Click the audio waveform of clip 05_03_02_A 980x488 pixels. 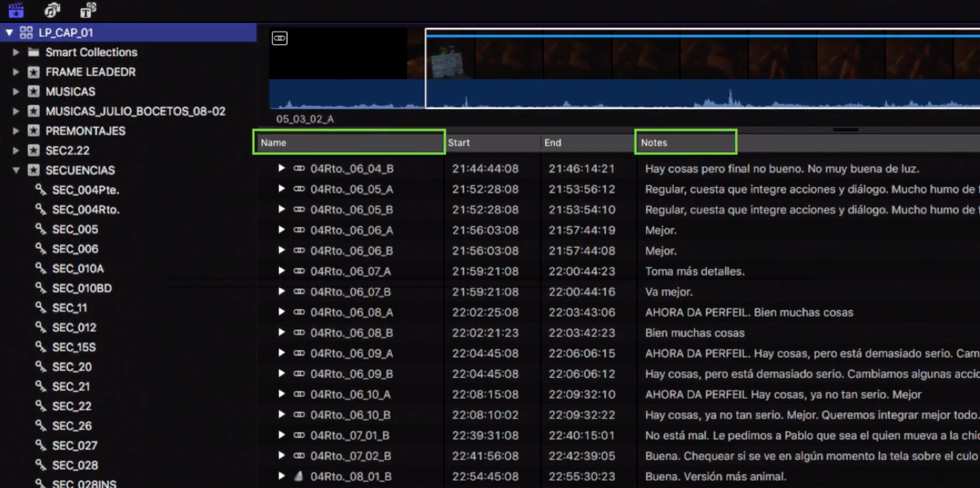tap(624, 94)
